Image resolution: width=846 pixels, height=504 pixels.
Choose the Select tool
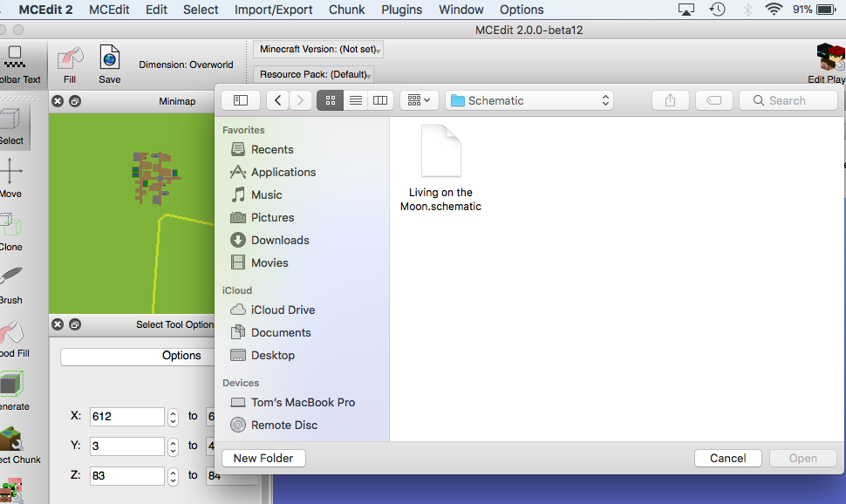click(x=11, y=126)
